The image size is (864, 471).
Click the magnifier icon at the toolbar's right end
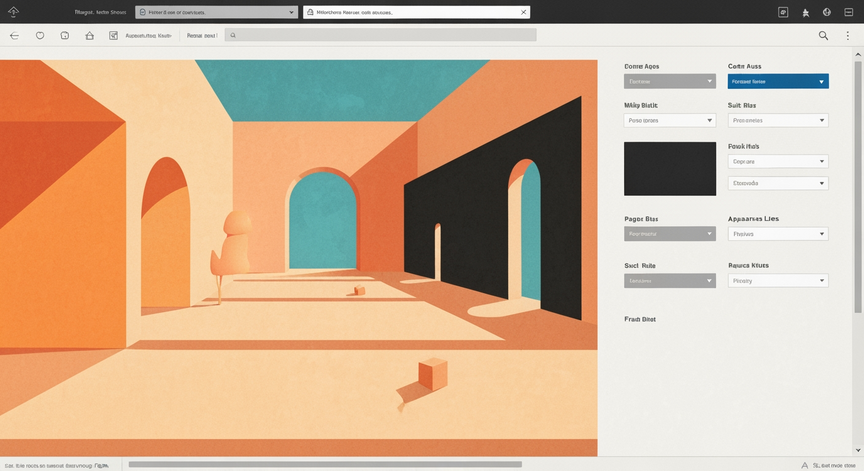823,35
